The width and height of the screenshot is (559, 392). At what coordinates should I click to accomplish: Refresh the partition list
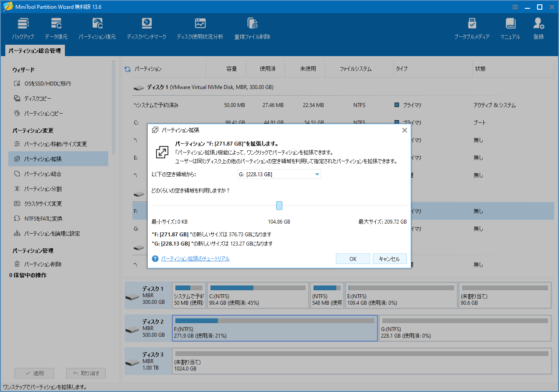click(127, 68)
